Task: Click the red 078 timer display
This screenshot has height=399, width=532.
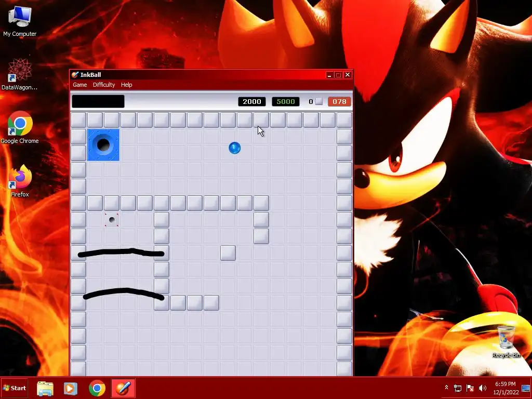Action: click(339, 101)
